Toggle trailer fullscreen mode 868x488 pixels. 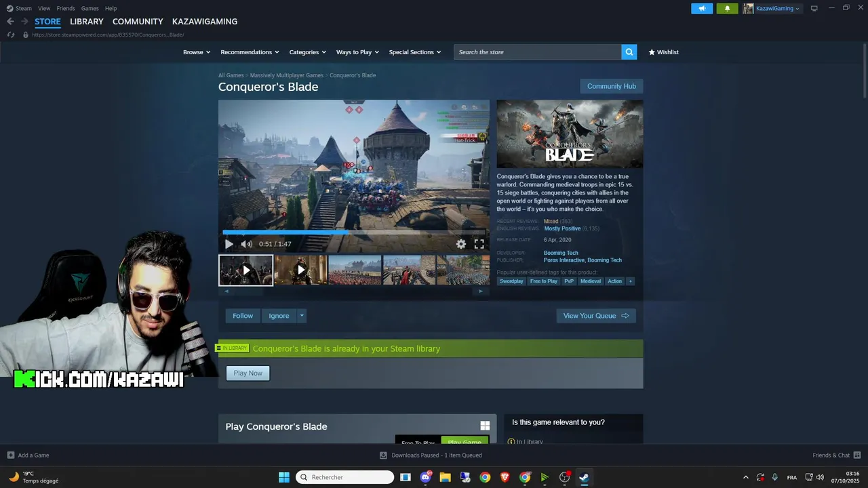[x=479, y=244]
